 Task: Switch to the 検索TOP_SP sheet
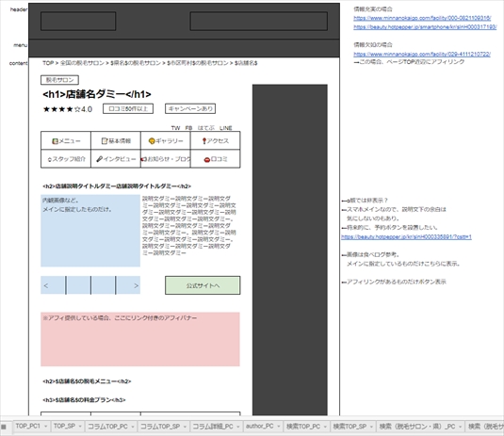(350, 427)
